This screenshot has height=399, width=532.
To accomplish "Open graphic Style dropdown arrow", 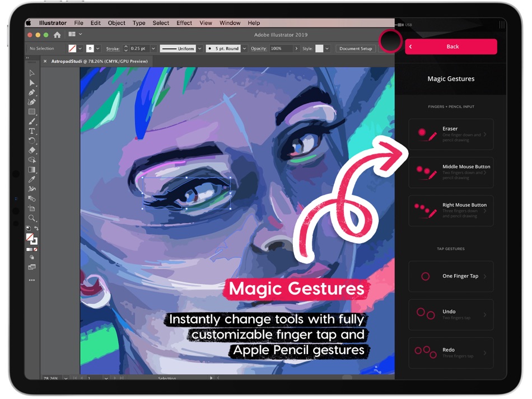I will pyautogui.click(x=327, y=49).
